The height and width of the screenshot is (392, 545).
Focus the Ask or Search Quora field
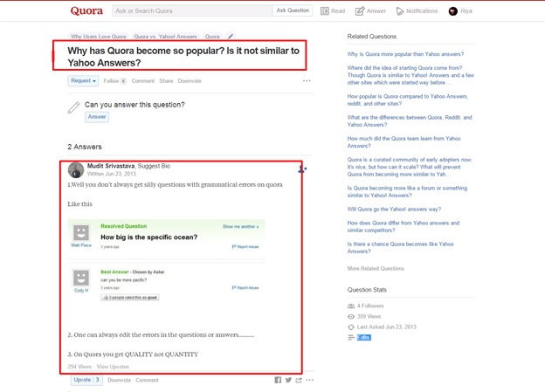pyautogui.click(x=192, y=10)
